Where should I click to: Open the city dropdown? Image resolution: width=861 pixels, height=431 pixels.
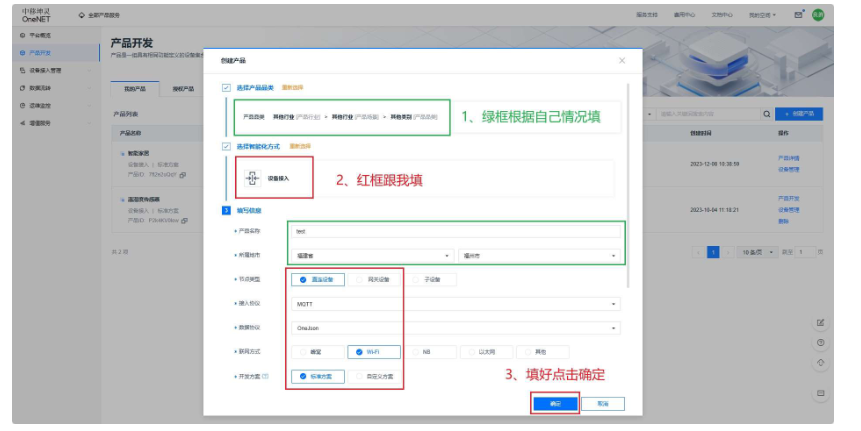coord(539,256)
